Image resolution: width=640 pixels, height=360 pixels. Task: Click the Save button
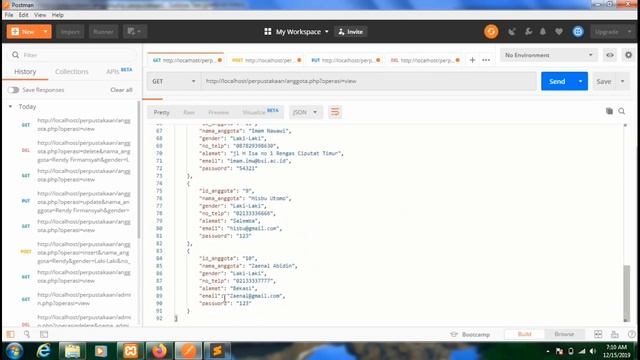(x=604, y=81)
